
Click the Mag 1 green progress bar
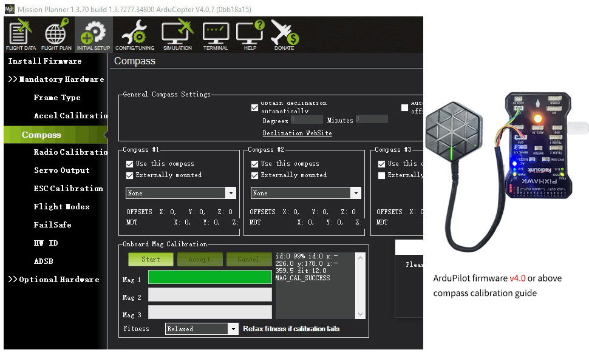(x=210, y=277)
